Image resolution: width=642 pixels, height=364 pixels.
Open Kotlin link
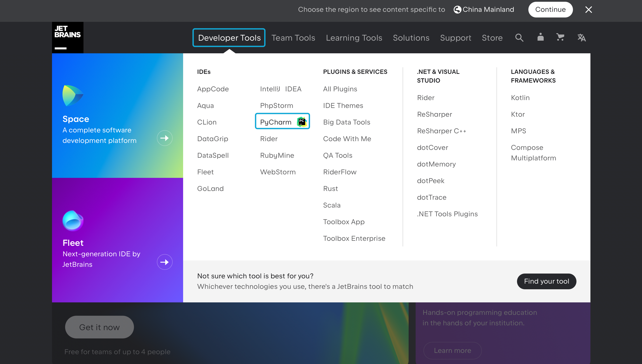point(520,98)
